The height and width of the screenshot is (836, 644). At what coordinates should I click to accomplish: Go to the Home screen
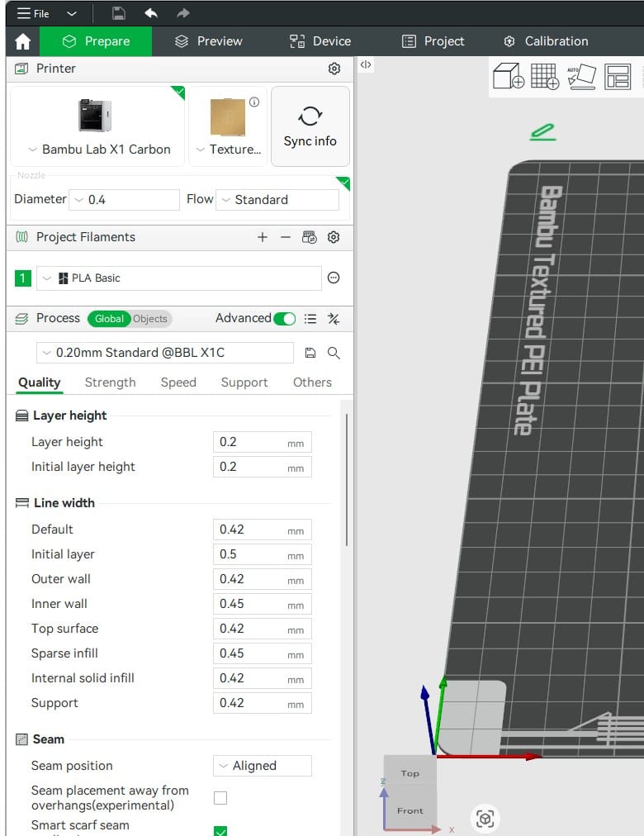point(23,41)
